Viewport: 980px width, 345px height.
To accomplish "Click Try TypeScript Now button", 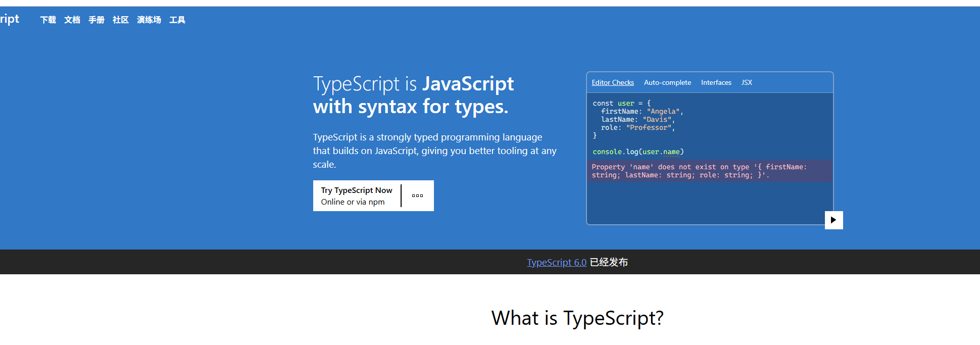I will tap(357, 195).
